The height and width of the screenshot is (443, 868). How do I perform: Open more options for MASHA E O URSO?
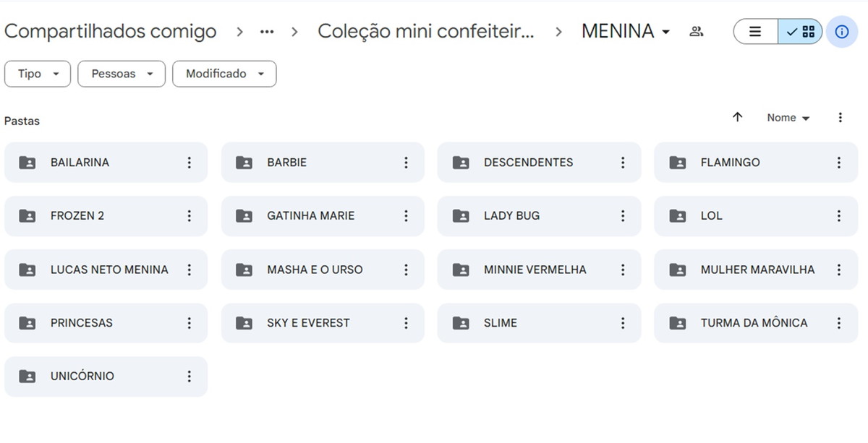point(406,270)
